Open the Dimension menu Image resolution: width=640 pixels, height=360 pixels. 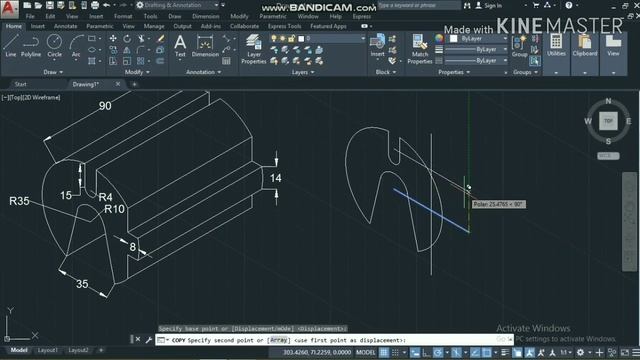tap(206, 16)
